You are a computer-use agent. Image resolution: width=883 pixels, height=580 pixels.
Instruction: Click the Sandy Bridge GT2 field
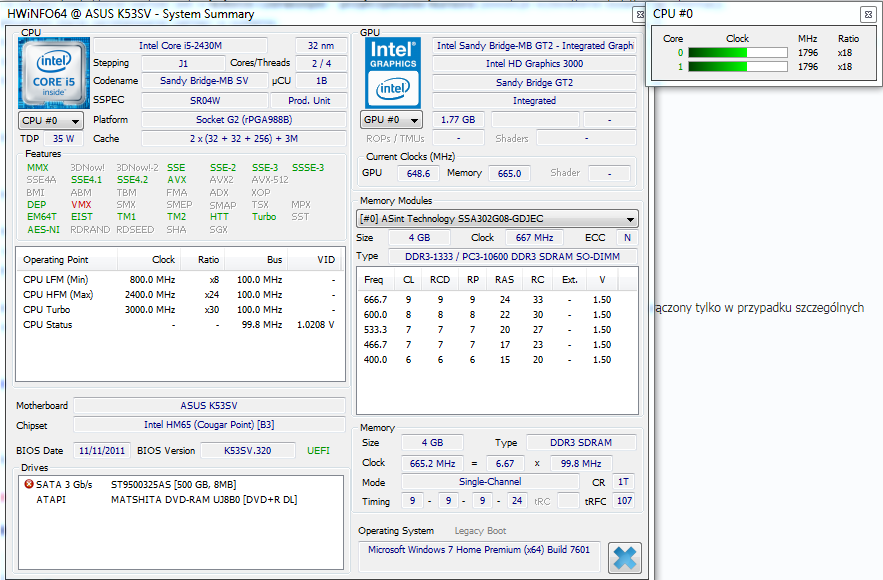534,82
